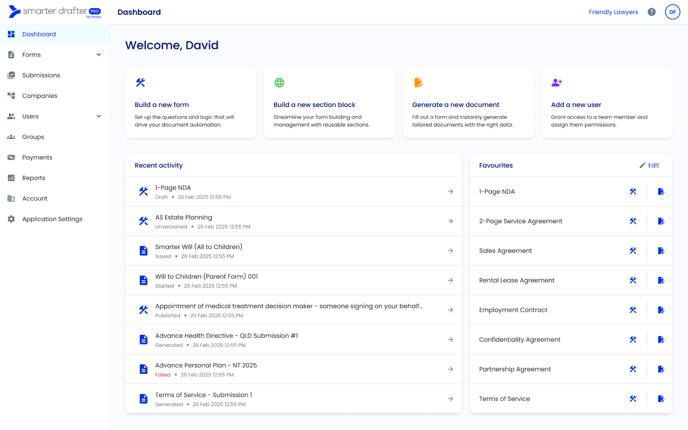Image resolution: width=688 pixels, height=430 pixels.
Task: Click the help question mark icon
Action: point(652,12)
